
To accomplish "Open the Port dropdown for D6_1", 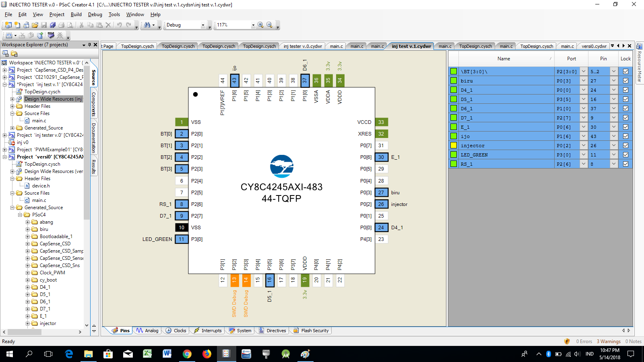I will [x=583, y=109].
